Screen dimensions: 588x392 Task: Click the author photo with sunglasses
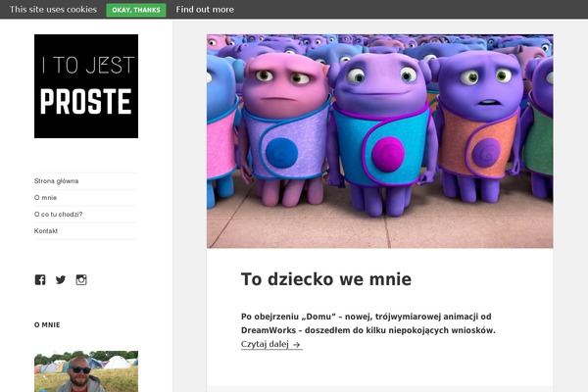[x=86, y=371]
